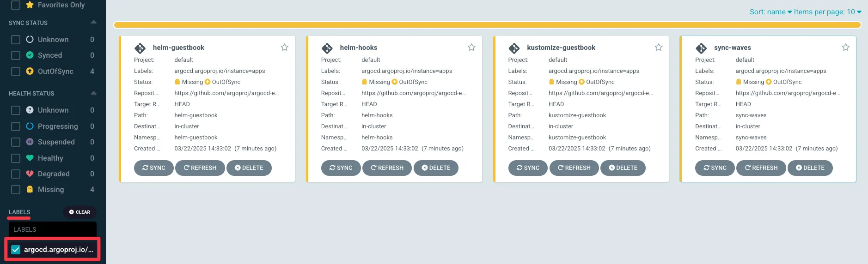
Task: Favorite the helm-guestbook app with star
Action: coord(284,47)
